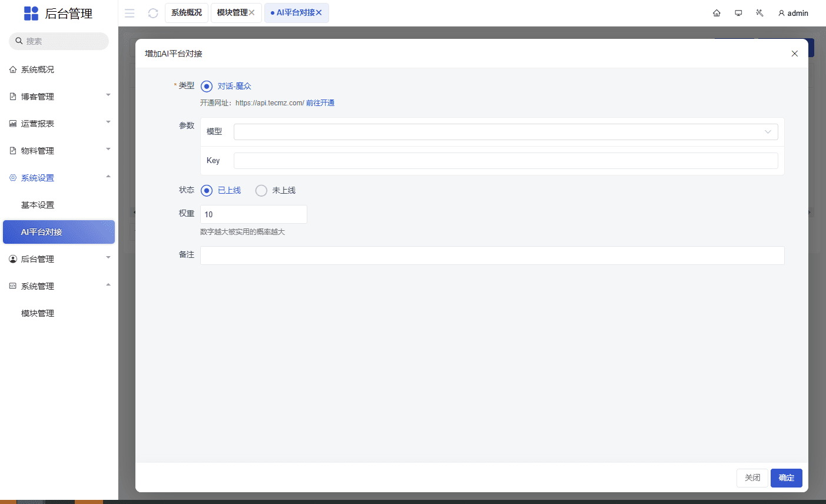Click the monitor screen icon in header
This screenshot has height=504, width=826.
click(x=738, y=13)
